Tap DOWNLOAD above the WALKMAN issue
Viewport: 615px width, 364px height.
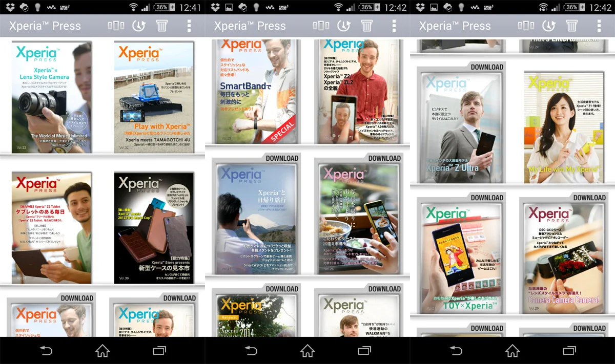(384, 289)
